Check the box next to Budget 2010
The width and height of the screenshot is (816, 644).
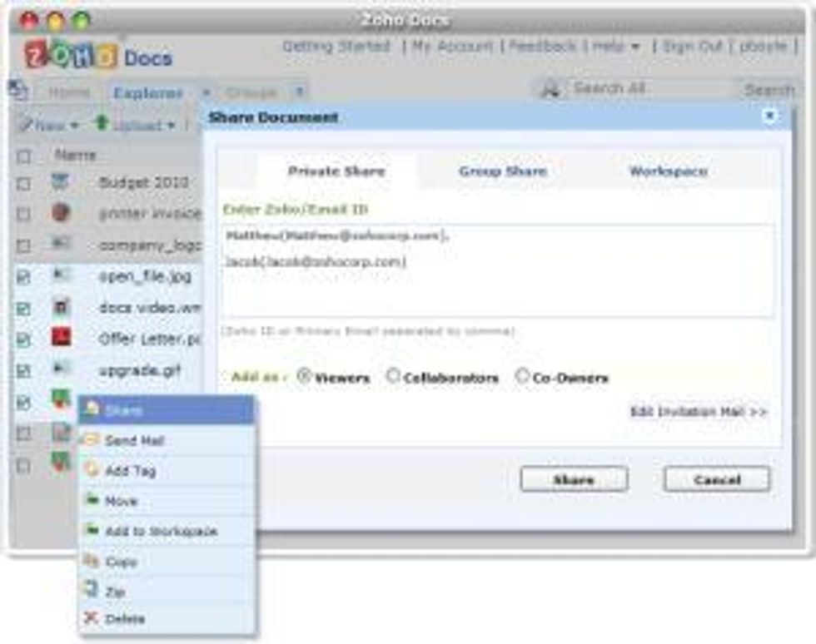[x=24, y=184]
